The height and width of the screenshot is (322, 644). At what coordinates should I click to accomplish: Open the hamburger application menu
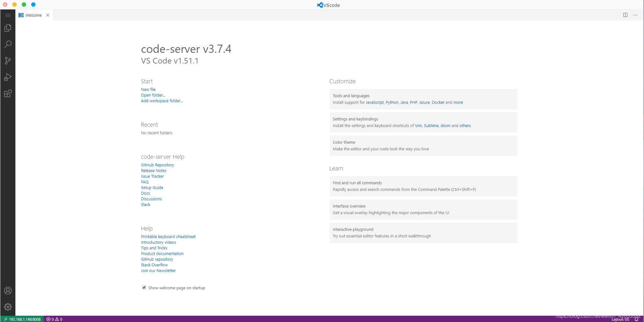pyautogui.click(x=8, y=15)
